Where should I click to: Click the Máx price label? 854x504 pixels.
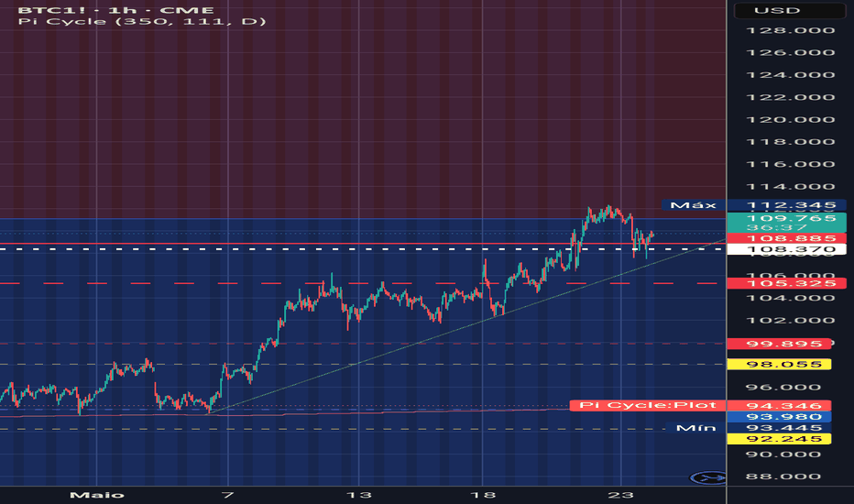[x=693, y=205]
